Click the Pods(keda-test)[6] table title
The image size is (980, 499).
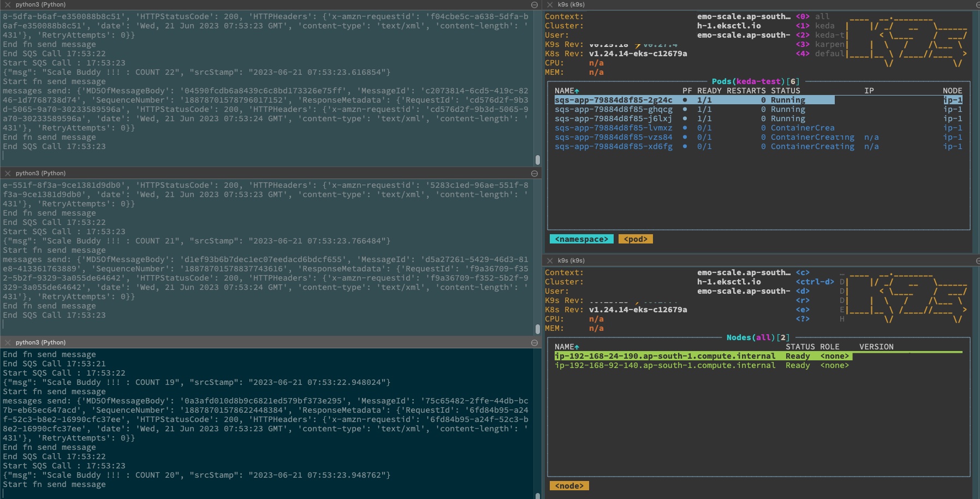(x=756, y=81)
